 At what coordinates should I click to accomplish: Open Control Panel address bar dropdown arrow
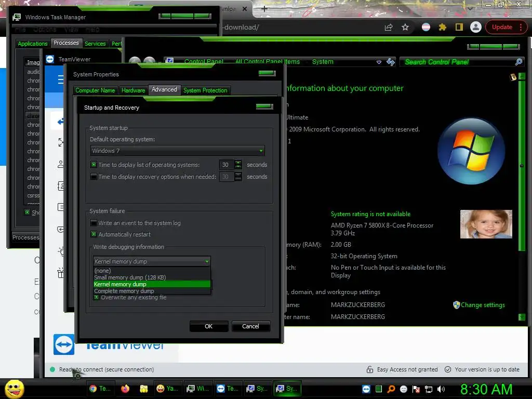(379, 62)
